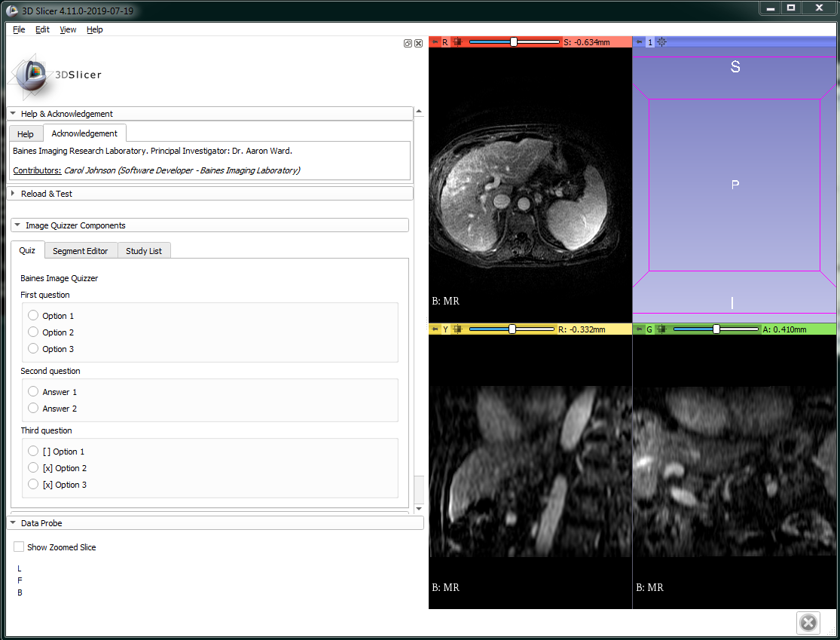Choose Answer 1 for Second question
Viewport: 840px width, 640px height.
(x=33, y=391)
